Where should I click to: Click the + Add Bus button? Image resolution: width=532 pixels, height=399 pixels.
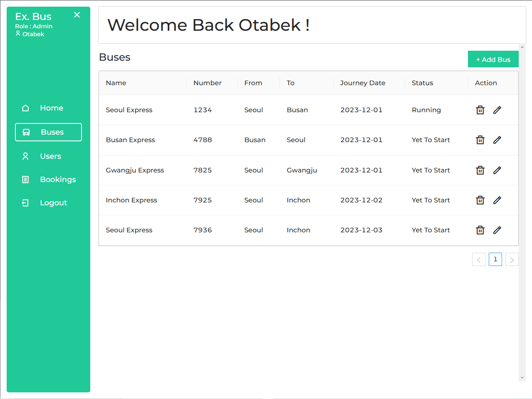(493, 59)
